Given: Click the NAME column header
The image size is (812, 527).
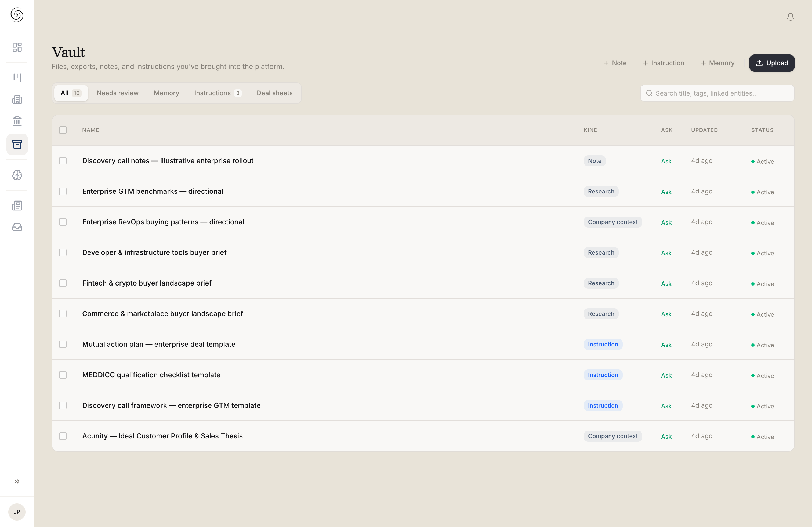Looking at the screenshot, I should [x=90, y=130].
